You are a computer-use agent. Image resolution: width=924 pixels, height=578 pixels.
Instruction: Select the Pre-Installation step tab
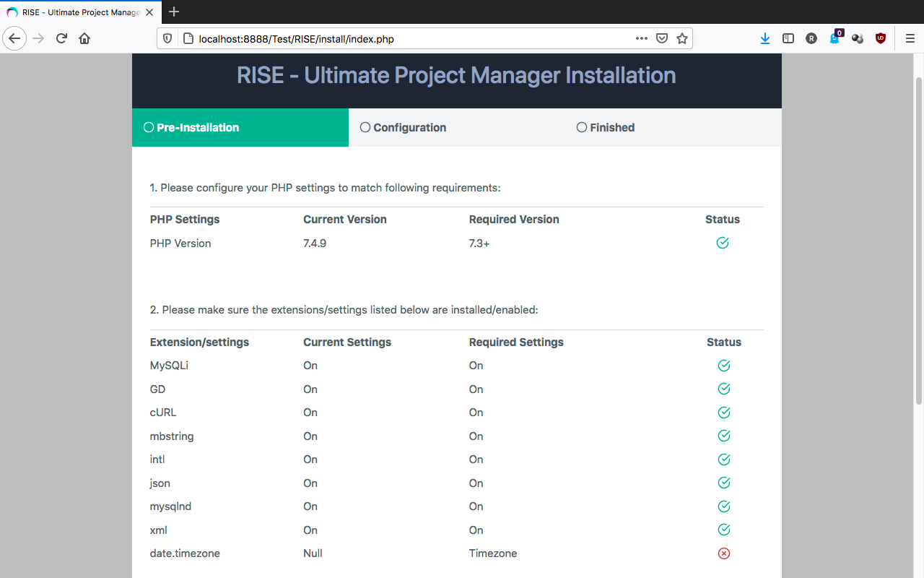[x=240, y=127]
